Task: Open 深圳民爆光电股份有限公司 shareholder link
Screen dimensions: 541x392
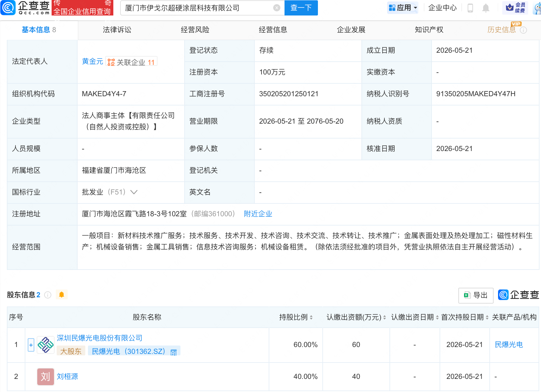Action: click(x=100, y=338)
